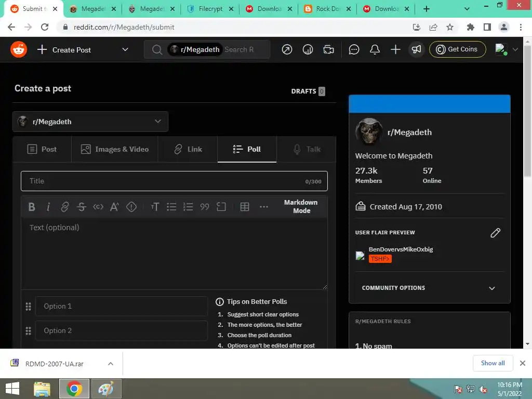This screenshot has width=532, height=399.
Task: Open more formatting options ellipsis
Action: click(x=263, y=207)
